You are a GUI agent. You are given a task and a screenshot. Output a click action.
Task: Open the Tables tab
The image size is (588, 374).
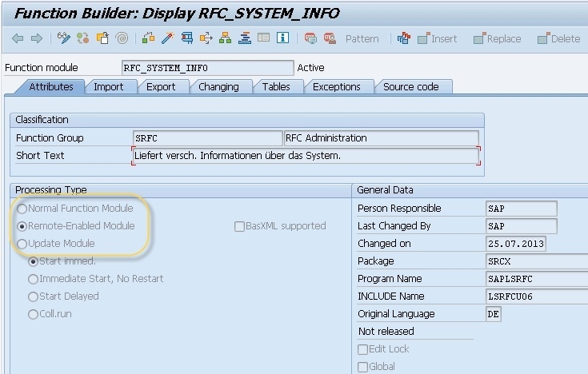(276, 86)
